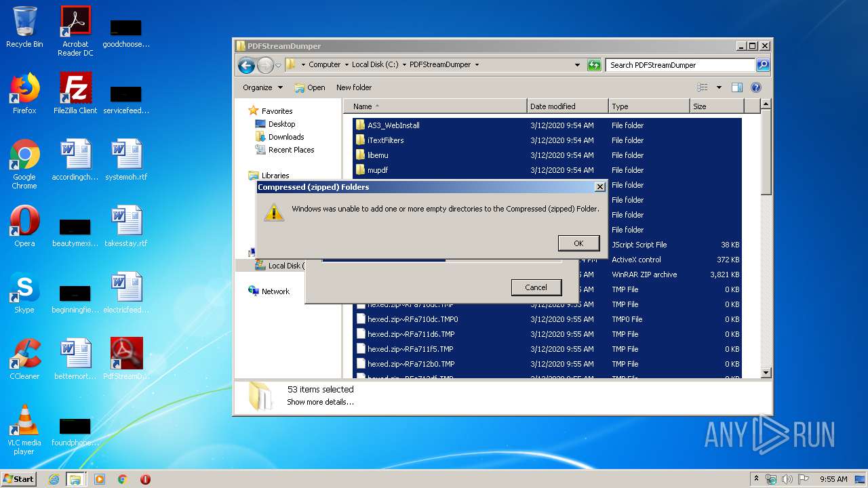The height and width of the screenshot is (488, 868).
Task: Open the Organize menu
Action: pos(262,87)
